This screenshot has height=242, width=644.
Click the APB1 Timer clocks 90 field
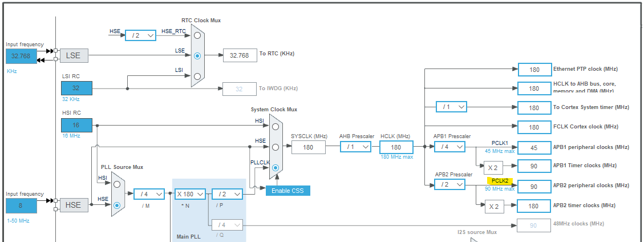coord(534,166)
